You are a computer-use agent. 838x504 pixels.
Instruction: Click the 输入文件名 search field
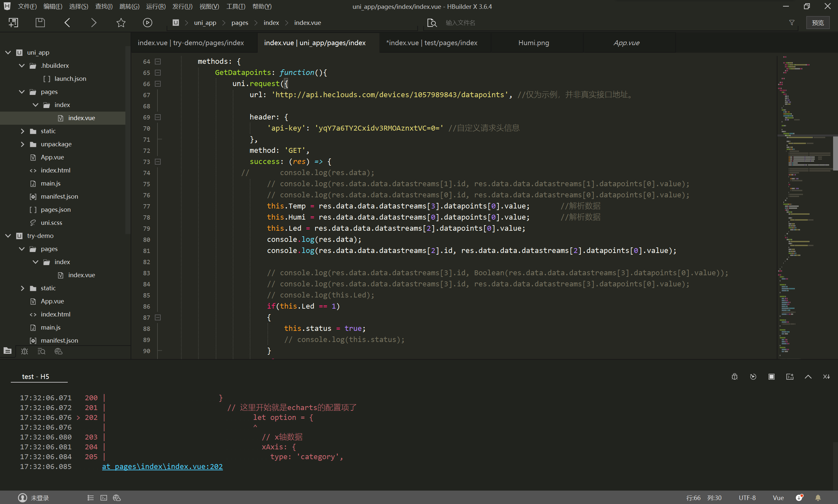[x=460, y=23]
